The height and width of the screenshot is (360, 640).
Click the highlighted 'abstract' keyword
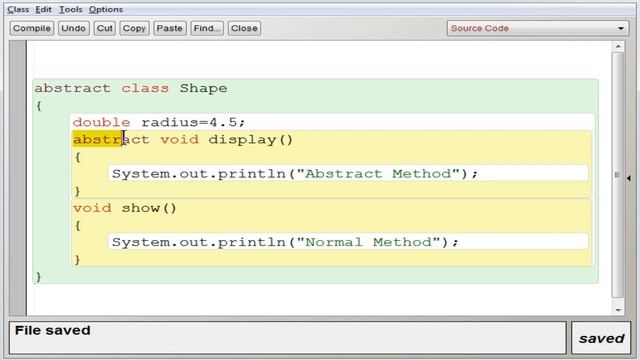point(111,140)
